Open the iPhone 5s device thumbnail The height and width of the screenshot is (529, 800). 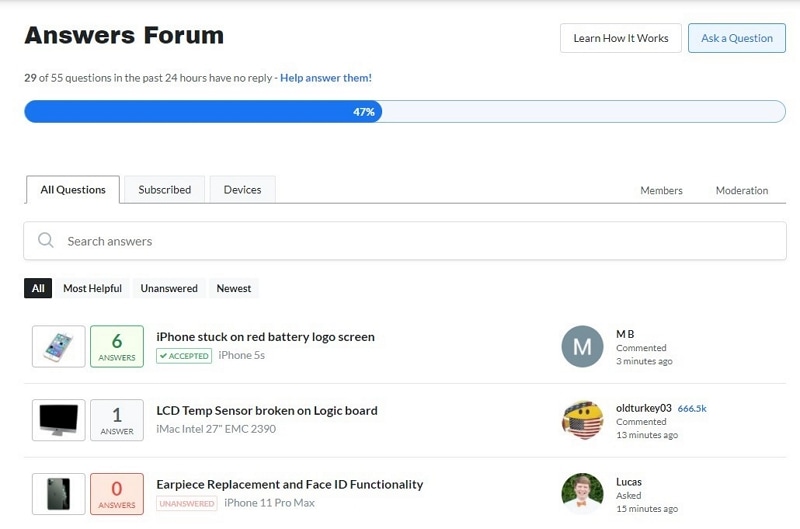58,346
